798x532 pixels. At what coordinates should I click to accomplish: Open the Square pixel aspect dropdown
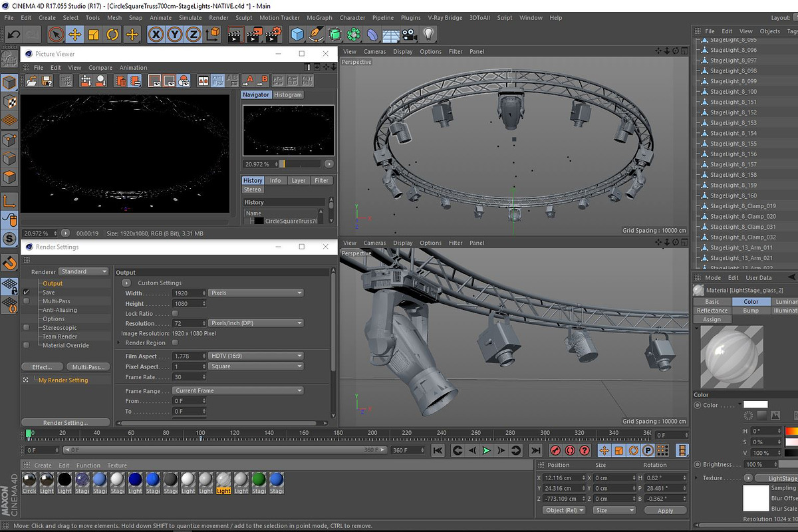256,366
